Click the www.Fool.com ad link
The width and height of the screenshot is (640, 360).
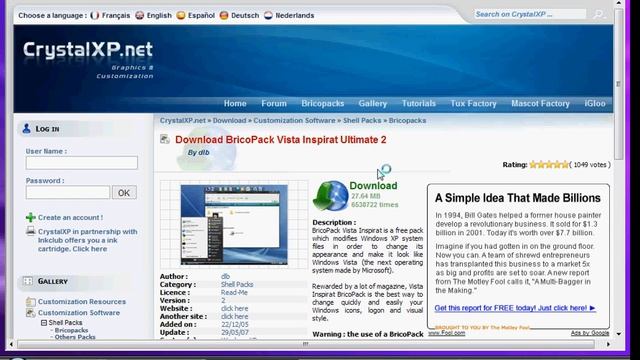447,333
